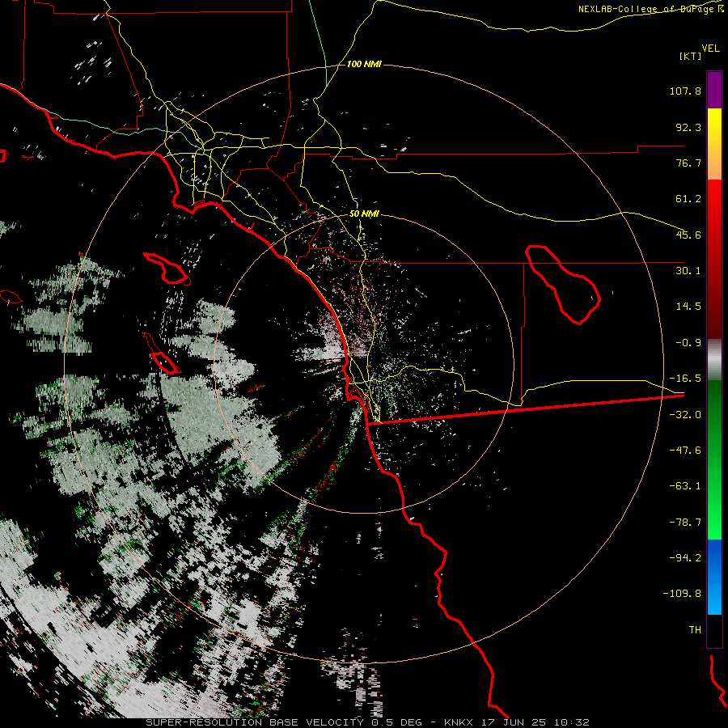Click the 61.2 velocity scale value
728x728 pixels.
pyautogui.click(x=688, y=199)
